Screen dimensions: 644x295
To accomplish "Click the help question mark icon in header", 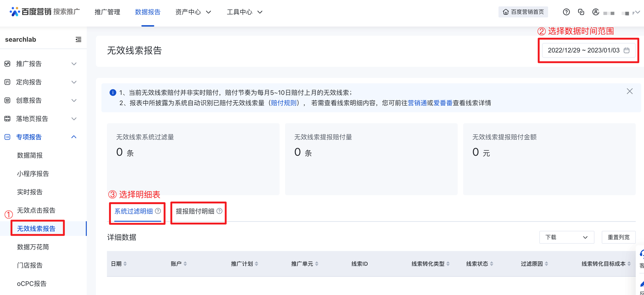I will point(566,12).
